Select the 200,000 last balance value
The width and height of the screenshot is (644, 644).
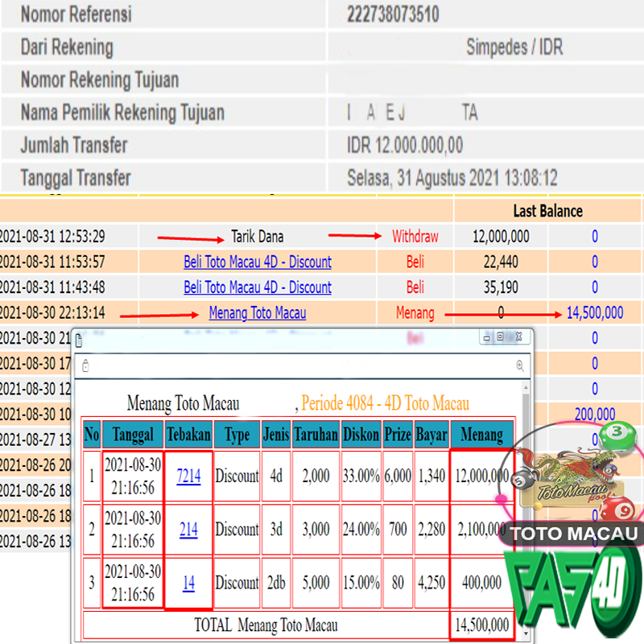(x=595, y=414)
